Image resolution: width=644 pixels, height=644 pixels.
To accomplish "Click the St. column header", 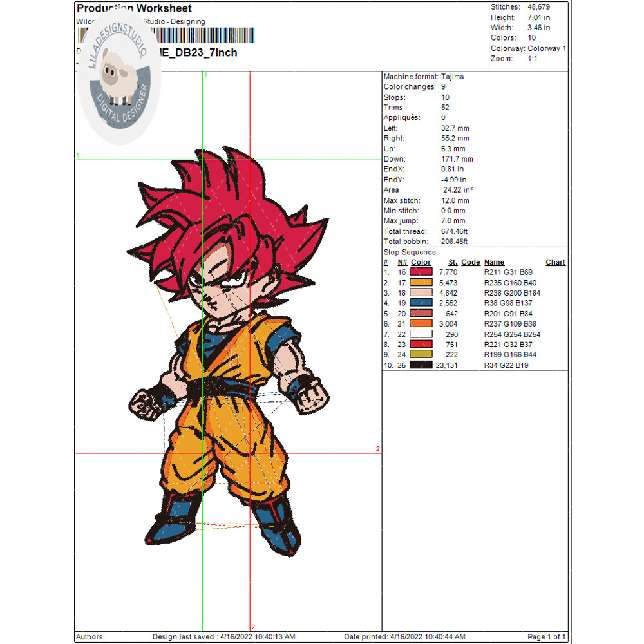I will pos(451,262).
